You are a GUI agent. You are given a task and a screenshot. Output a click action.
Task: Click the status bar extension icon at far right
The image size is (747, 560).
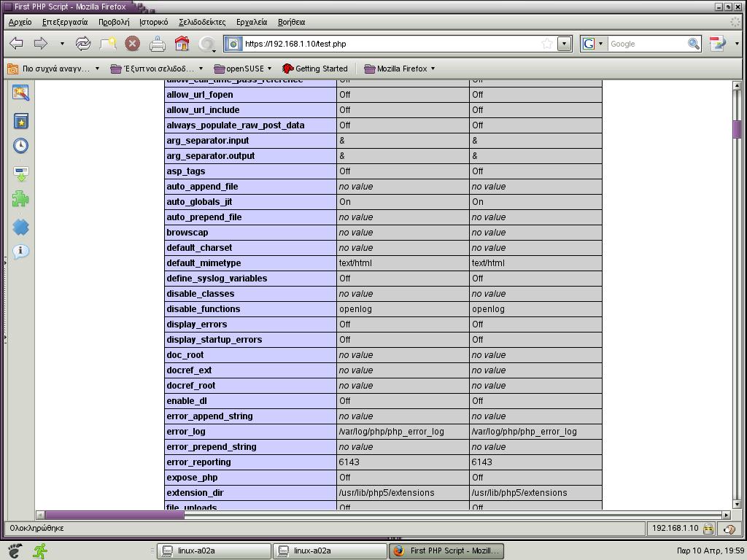[729, 529]
